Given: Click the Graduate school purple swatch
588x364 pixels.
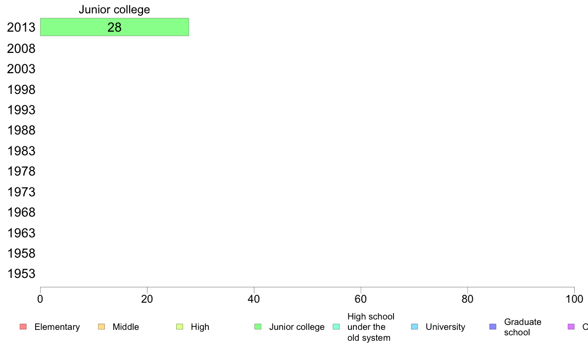Looking at the screenshot, I should 493,327.
